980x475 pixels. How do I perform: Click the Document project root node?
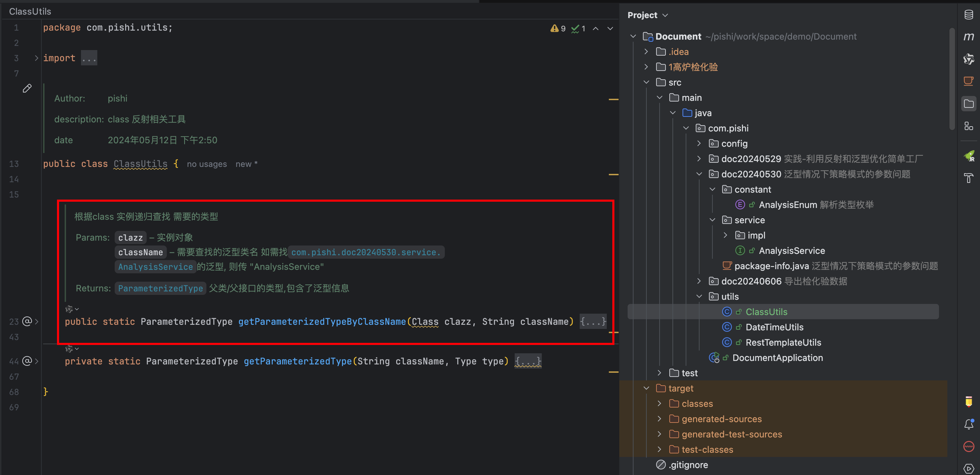coord(678,37)
